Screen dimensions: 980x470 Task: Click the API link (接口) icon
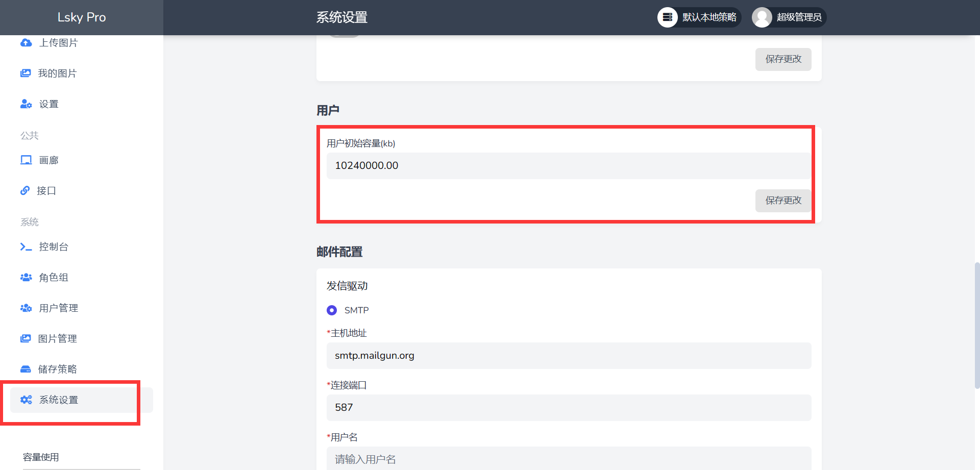(x=25, y=191)
